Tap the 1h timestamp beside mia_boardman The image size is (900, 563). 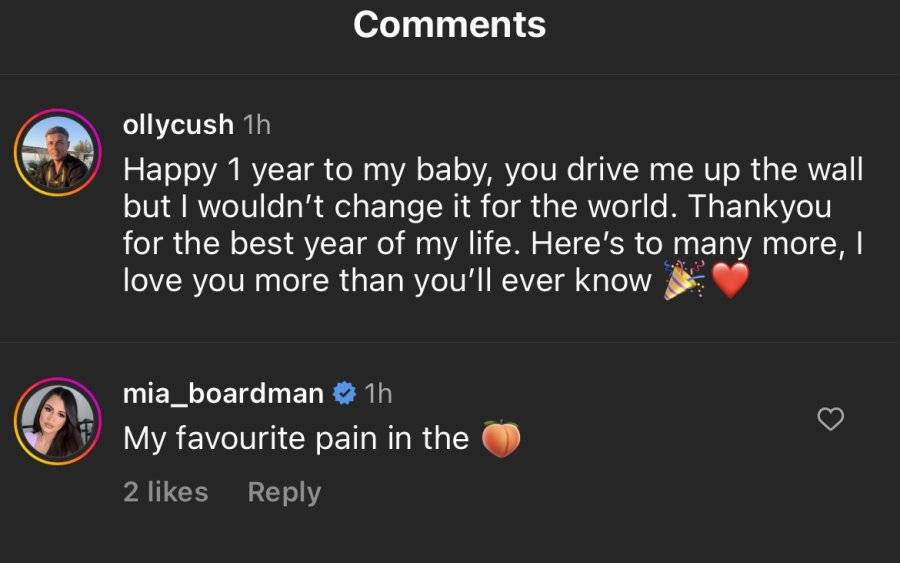[x=378, y=394]
